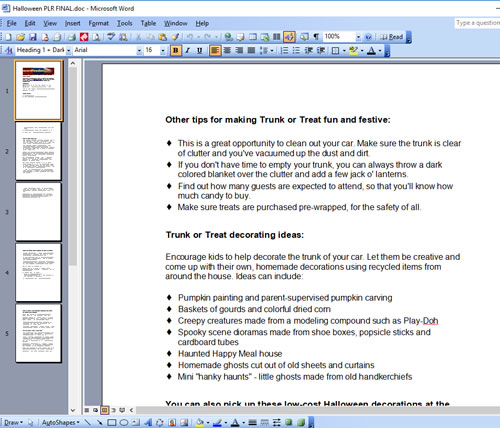The width and height of the screenshot is (500, 428).
Task: Toggle Align Left
Action: [x=215, y=51]
